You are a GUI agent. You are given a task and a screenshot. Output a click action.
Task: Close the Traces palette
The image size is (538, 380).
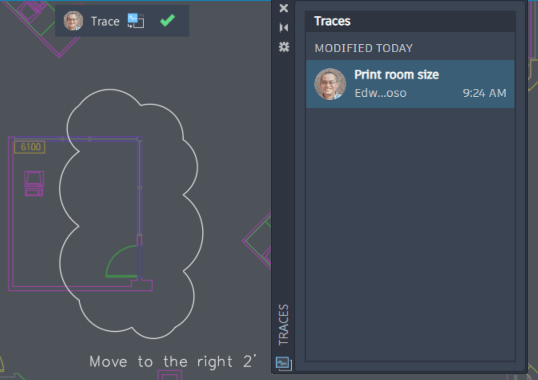pyautogui.click(x=284, y=8)
